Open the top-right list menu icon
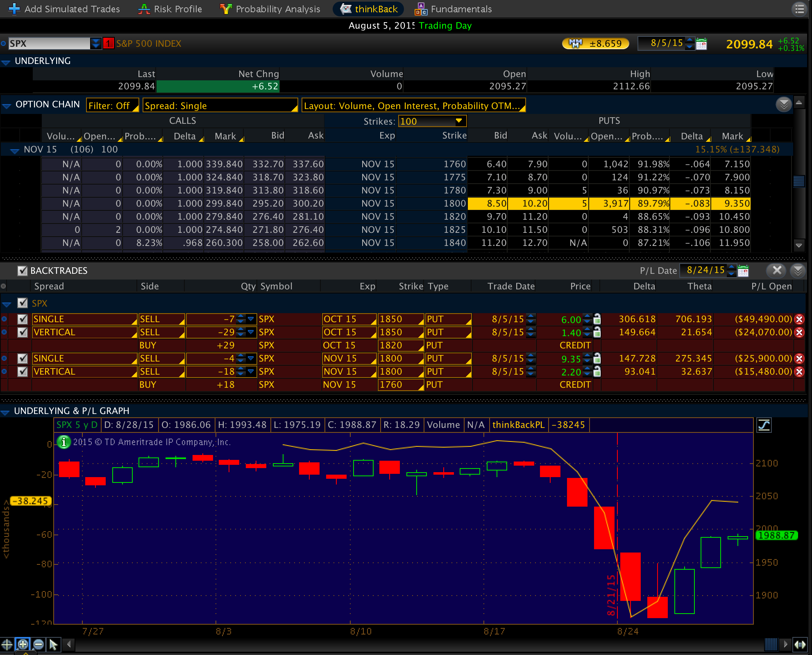The image size is (812, 655). coord(800,9)
